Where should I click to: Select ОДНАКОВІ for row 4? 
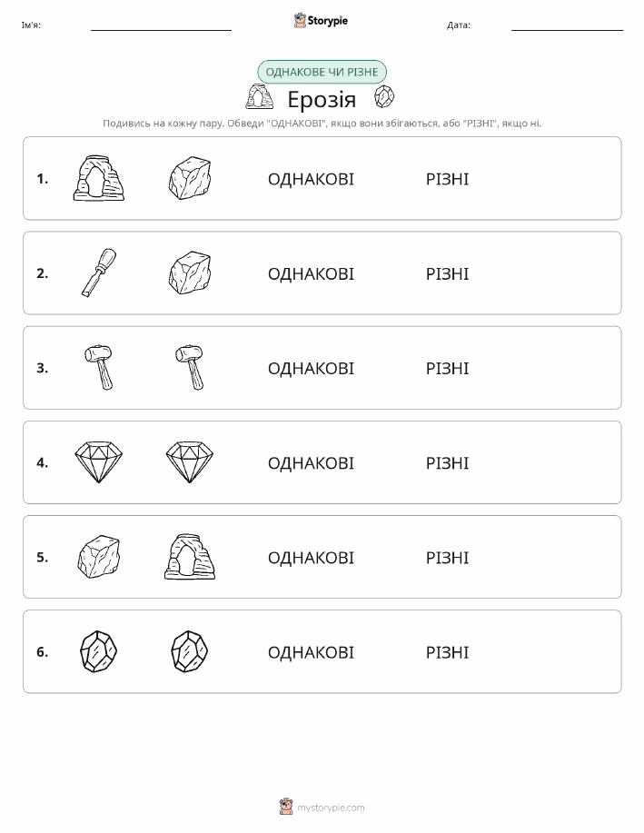coord(311,462)
